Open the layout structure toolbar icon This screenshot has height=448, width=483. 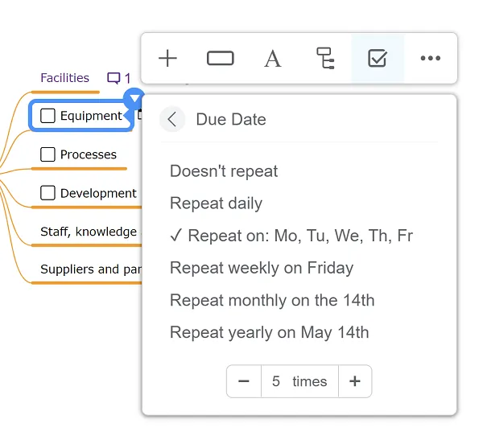[325, 58]
